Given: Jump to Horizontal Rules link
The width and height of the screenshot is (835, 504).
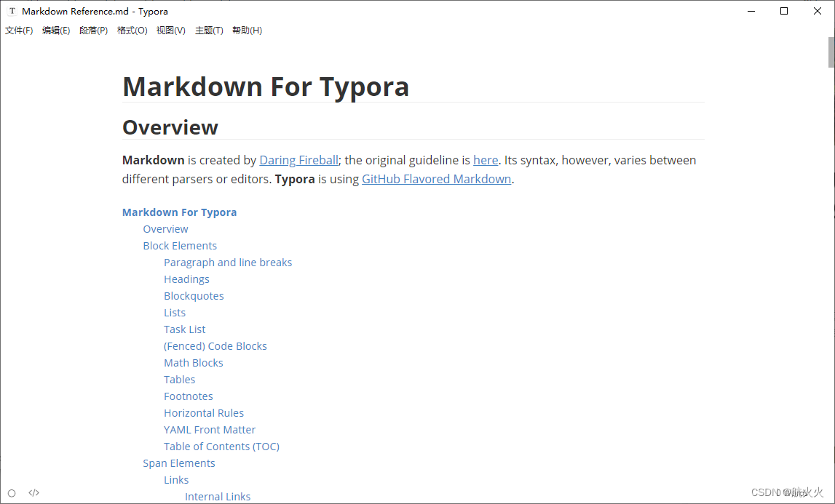Looking at the screenshot, I should 204,413.
